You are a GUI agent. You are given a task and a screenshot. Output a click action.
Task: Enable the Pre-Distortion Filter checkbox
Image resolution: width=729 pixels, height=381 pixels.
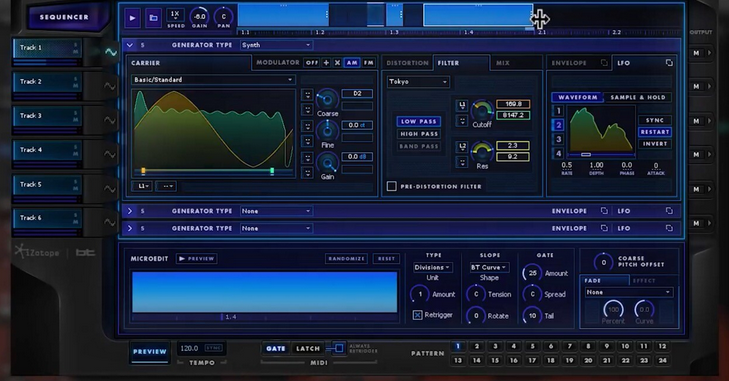[x=391, y=186]
